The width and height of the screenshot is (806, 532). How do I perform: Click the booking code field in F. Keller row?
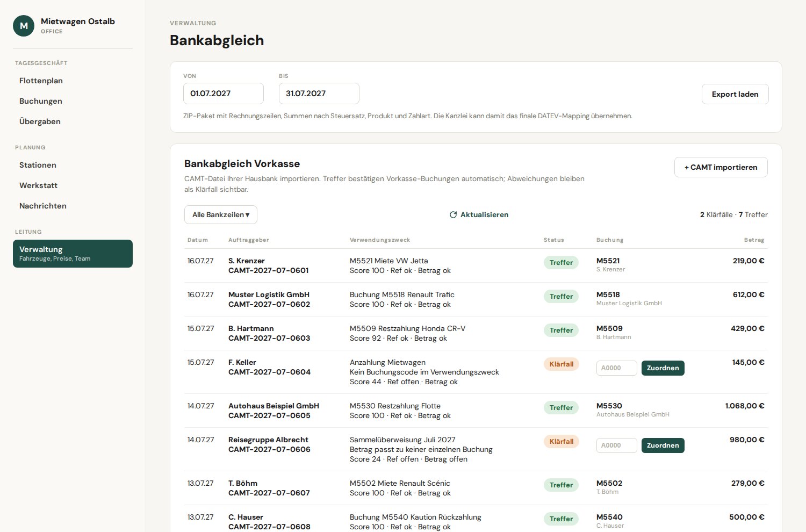(x=617, y=368)
